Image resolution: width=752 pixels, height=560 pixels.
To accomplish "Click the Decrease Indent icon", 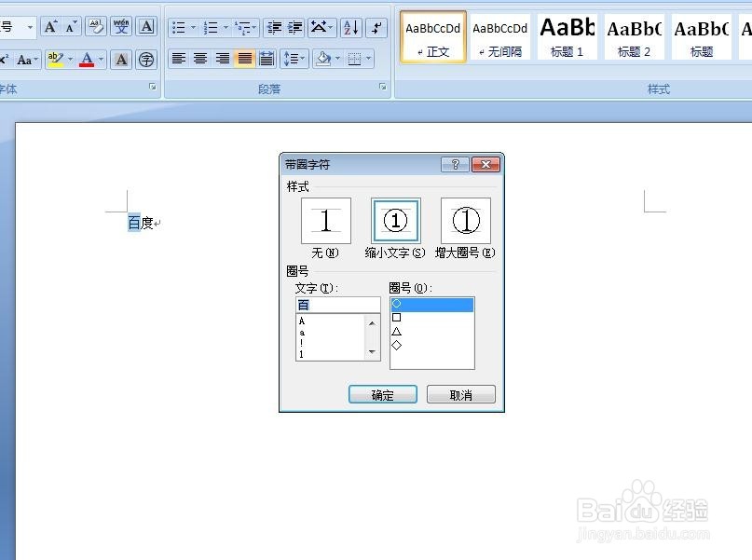I will coord(274,28).
